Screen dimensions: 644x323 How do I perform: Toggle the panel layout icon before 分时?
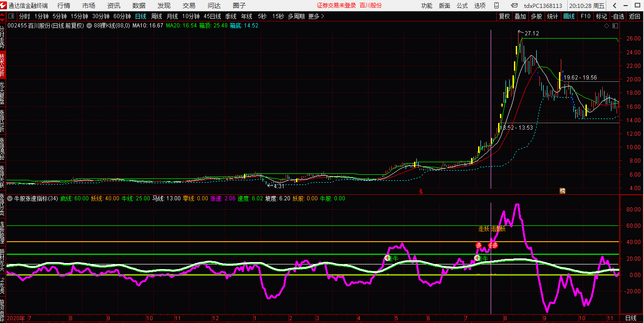point(12,16)
